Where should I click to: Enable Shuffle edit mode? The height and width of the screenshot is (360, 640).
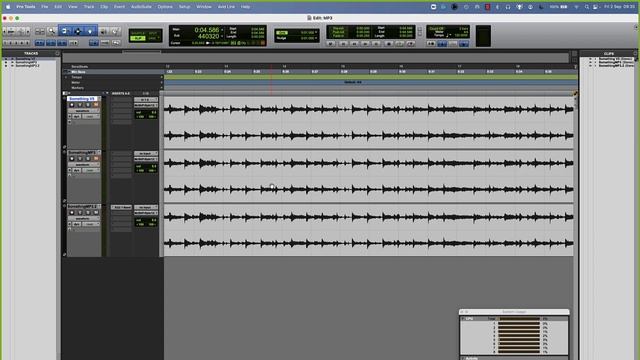click(x=138, y=33)
